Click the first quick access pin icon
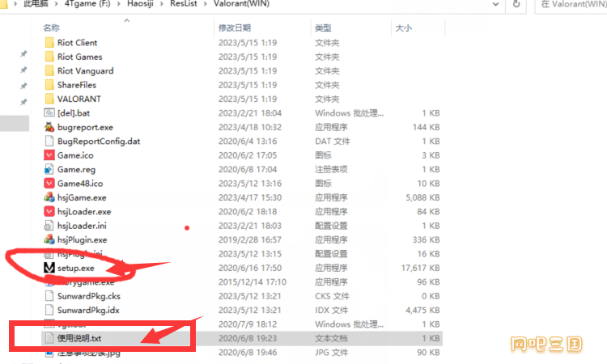The image size is (607, 364). (x=23, y=53)
